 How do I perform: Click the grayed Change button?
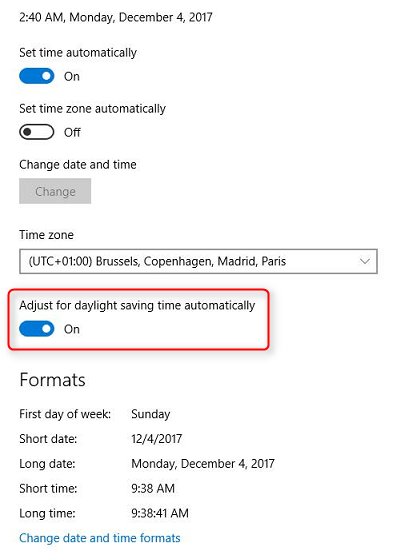click(55, 191)
